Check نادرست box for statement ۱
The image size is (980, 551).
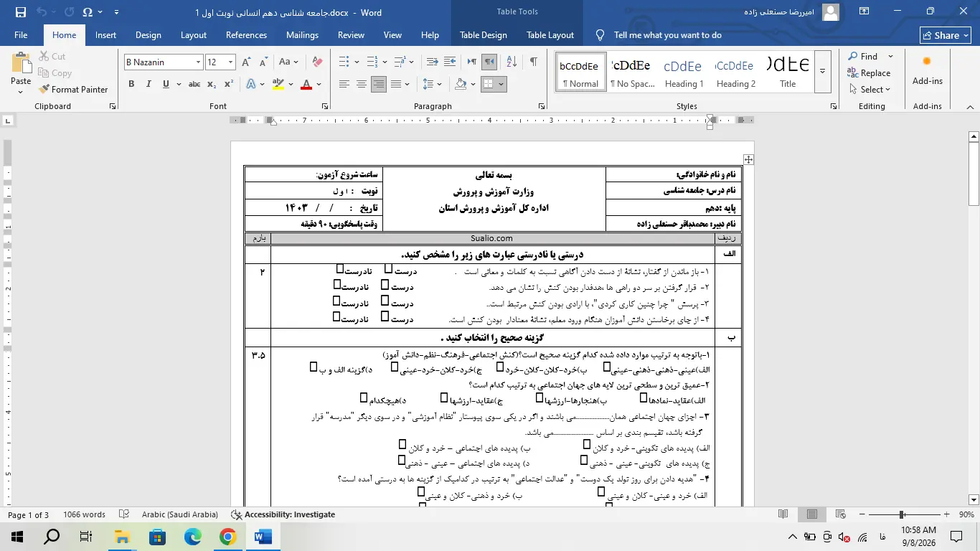[x=340, y=269]
